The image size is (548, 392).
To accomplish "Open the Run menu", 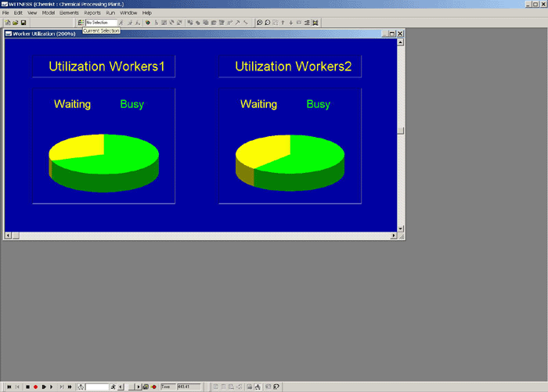I will tap(110, 13).
